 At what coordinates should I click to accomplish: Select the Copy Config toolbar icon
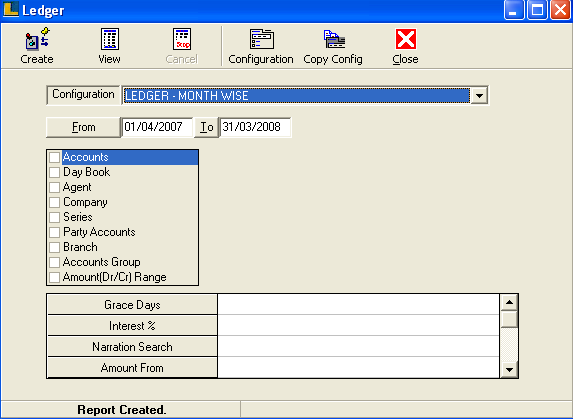(334, 39)
